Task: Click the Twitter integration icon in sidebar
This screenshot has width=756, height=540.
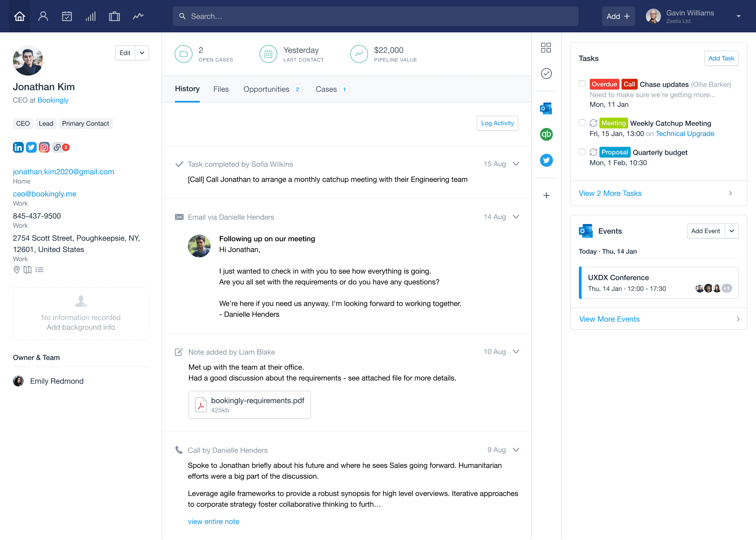Action: (x=547, y=161)
